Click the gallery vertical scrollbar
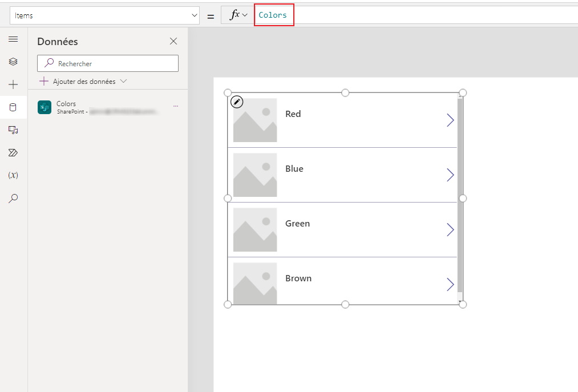 coord(460,196)
